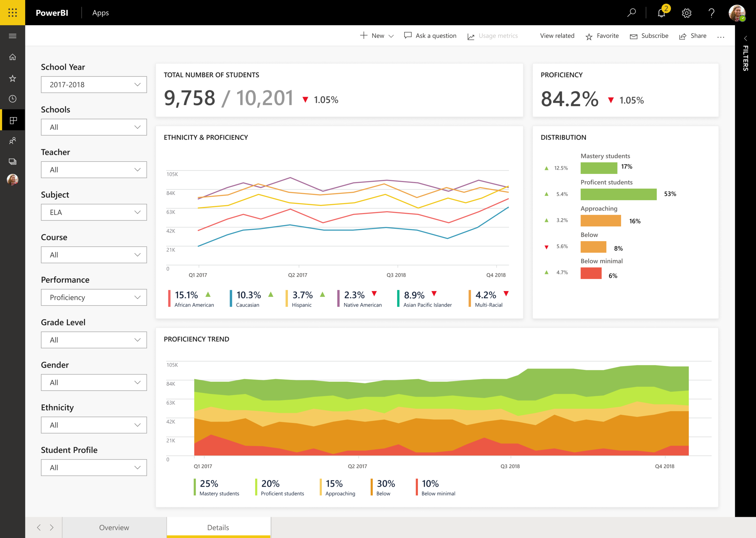Click the help question mark icon
756x538 pixels.
(x=711, y=13)
